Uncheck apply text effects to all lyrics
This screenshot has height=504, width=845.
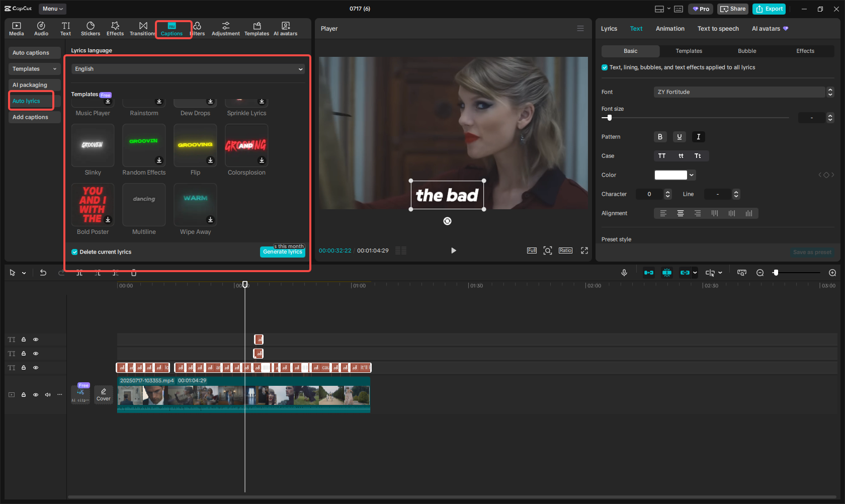pyautogui.click(x=605, y=67)
